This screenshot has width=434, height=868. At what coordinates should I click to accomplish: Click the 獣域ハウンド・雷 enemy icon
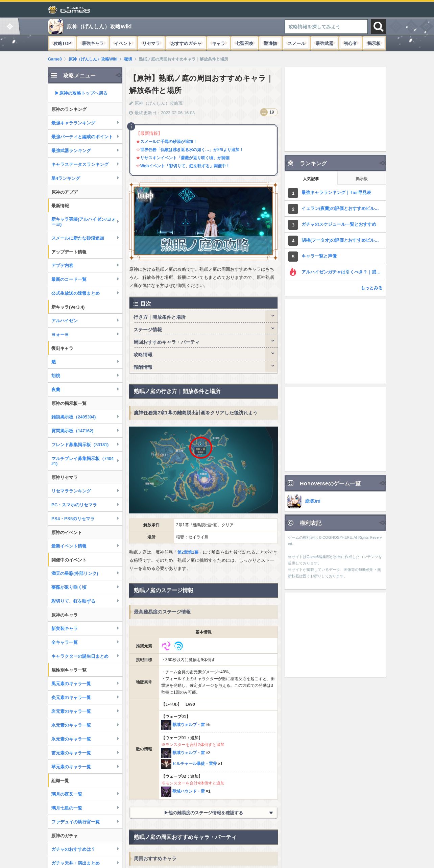pos(166,791)
